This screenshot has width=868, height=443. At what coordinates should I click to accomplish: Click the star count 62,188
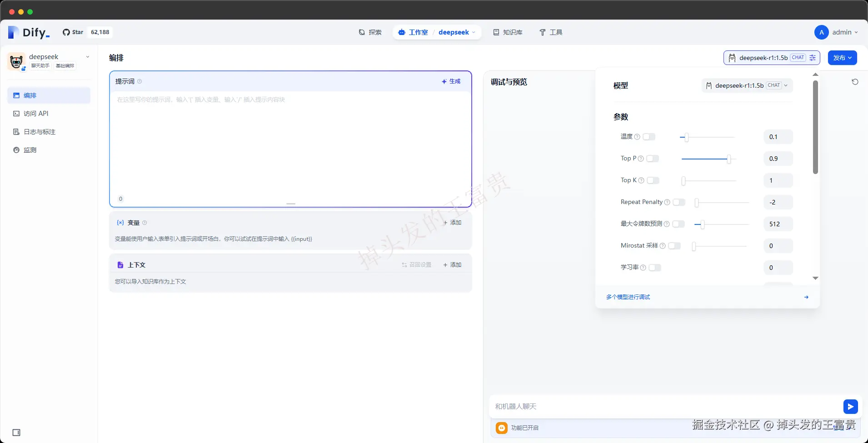(x=100, y=32)
